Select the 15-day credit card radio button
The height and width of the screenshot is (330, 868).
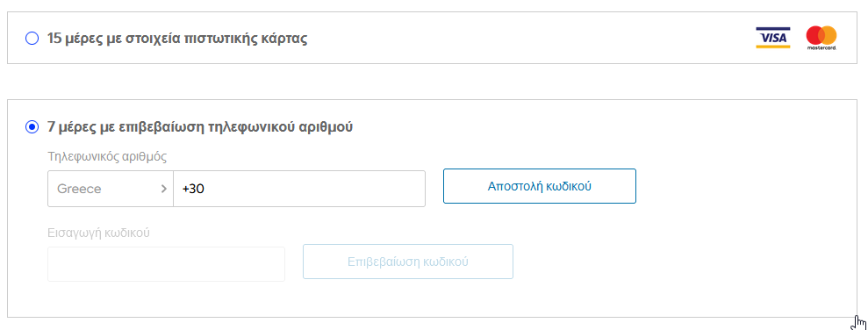32,39
